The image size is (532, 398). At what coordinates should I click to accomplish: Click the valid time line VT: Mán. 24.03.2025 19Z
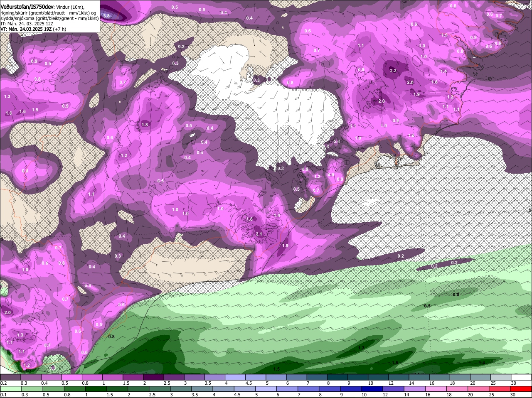point(26,29)
